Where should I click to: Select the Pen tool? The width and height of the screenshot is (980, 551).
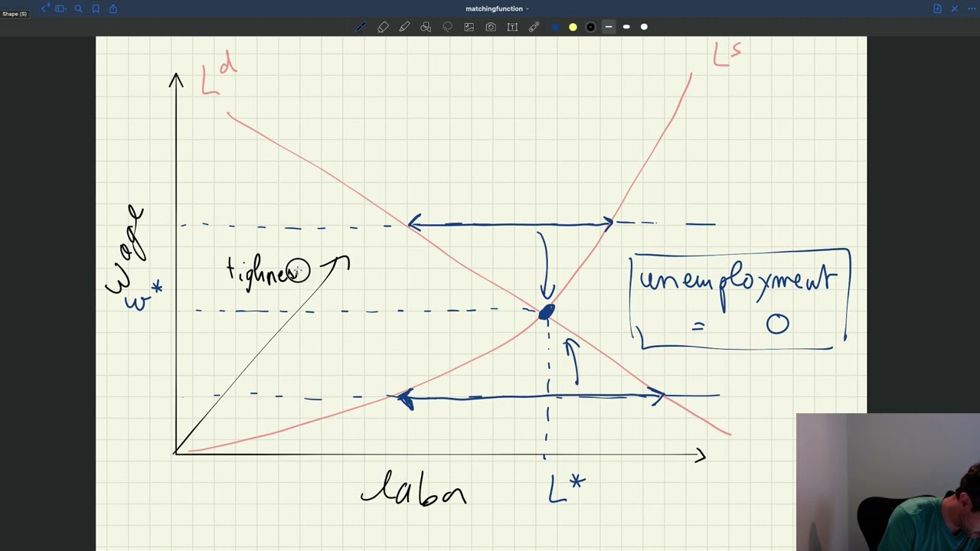pos(361,27)
